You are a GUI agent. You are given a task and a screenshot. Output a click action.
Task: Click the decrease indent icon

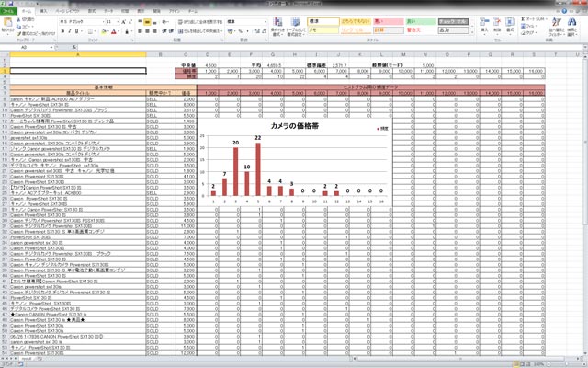pos(164,31)
